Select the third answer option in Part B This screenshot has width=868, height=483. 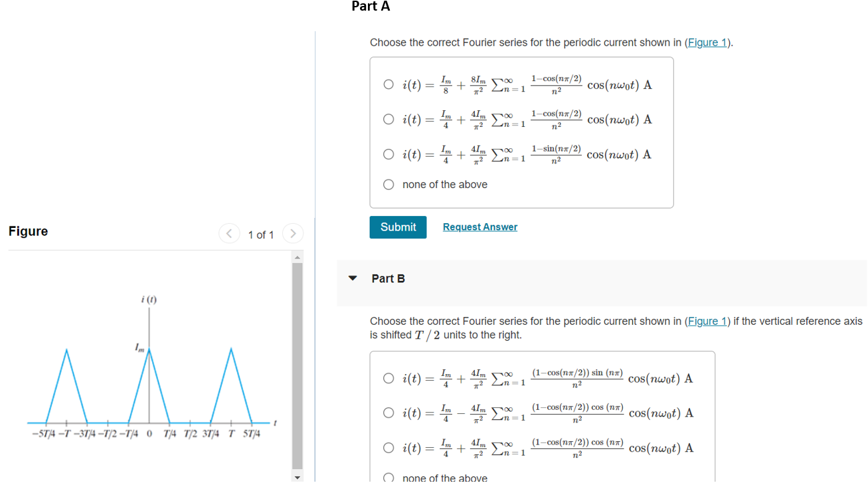click(389, 447)
